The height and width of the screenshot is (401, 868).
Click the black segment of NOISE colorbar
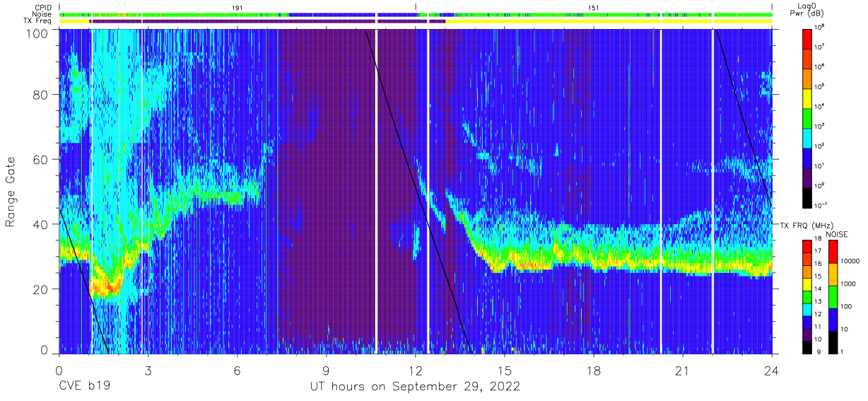point(832,342)
